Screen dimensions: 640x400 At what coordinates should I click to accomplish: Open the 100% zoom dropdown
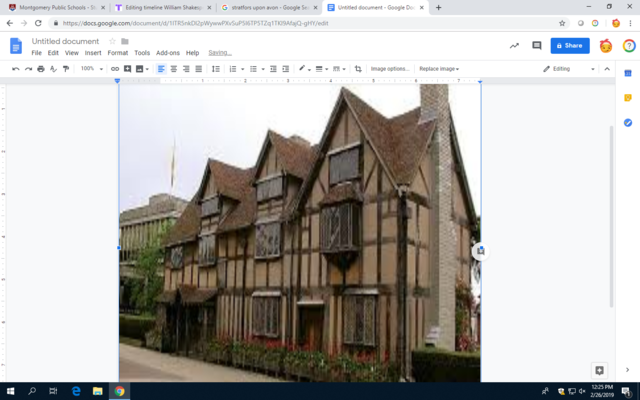click(x=91, y=69)
